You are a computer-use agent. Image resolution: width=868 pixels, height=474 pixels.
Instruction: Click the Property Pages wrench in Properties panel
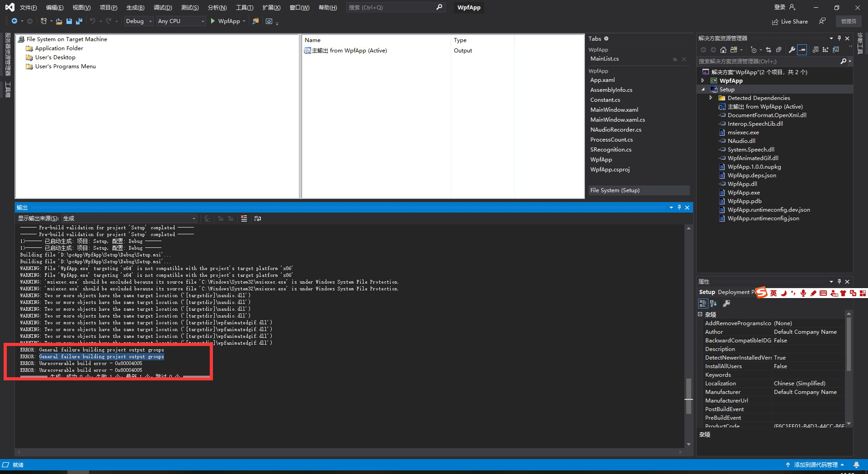pos(726,303)
